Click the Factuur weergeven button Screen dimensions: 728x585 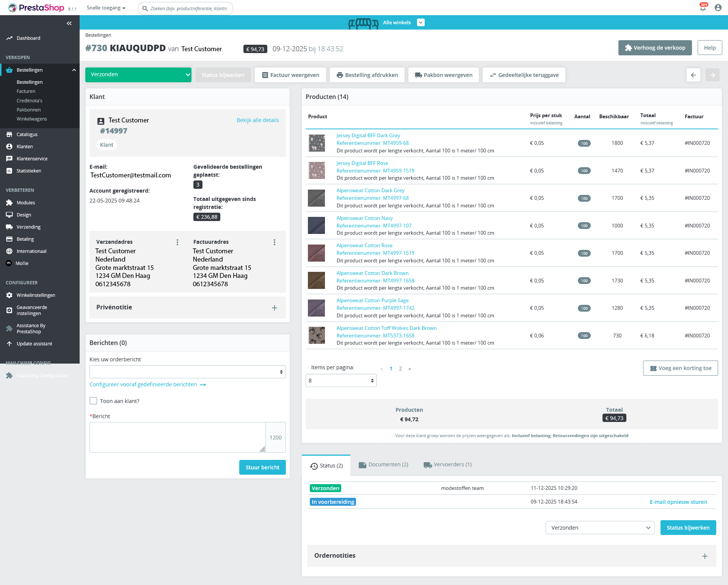click(290, 75)
